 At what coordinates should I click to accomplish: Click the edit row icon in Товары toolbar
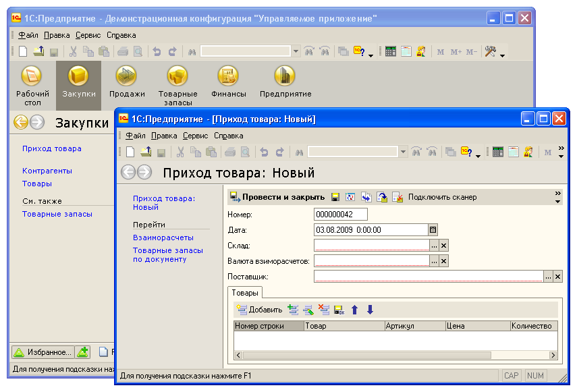(x=308, y=310)
